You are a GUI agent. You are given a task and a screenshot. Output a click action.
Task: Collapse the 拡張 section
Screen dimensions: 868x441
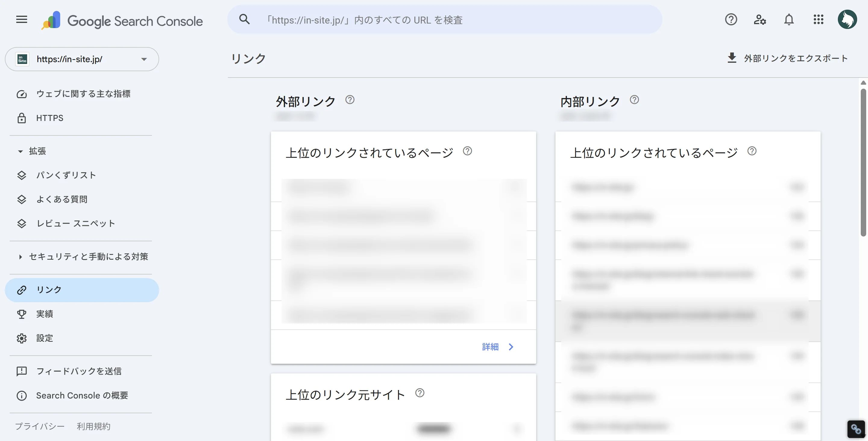pos(20,151)
